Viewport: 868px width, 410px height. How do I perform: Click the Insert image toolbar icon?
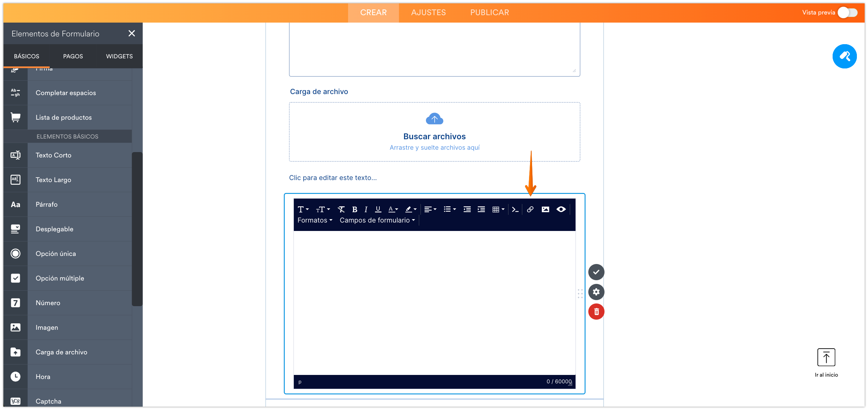coord(546,209)
